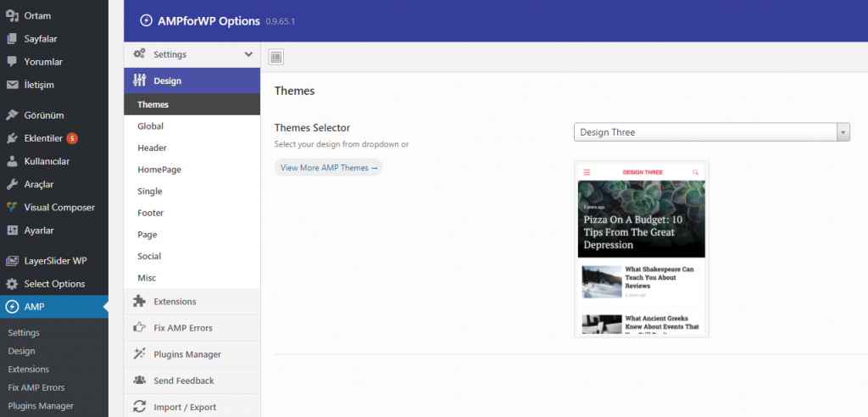Click the Fix AMP Errors thumbs-up icon

(140, 328)
